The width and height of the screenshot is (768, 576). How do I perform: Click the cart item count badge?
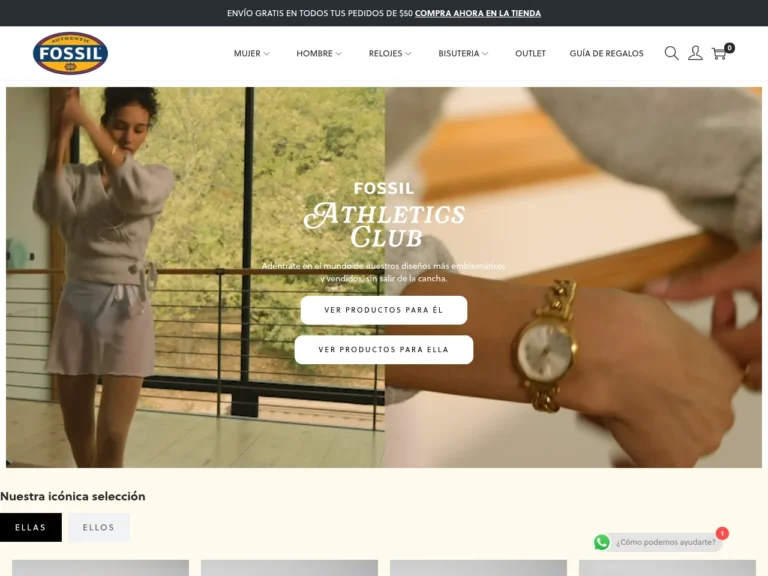[x=729, y=48]
